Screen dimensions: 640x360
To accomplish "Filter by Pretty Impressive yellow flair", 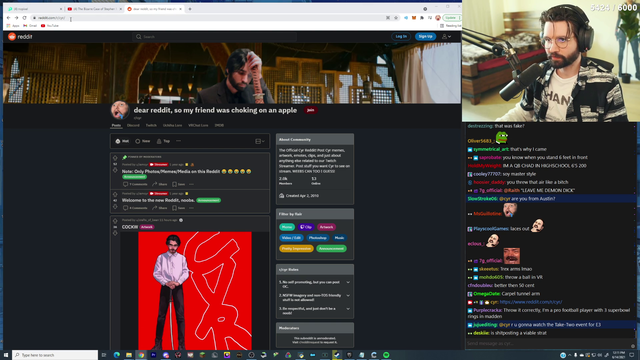I will click(x=296, y=249).
